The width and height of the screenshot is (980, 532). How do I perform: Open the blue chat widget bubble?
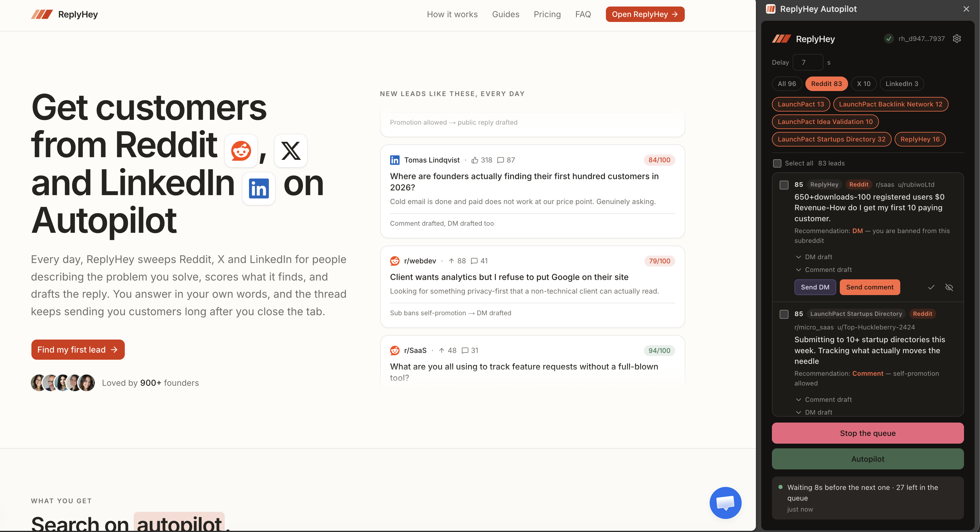click(725, 503)
